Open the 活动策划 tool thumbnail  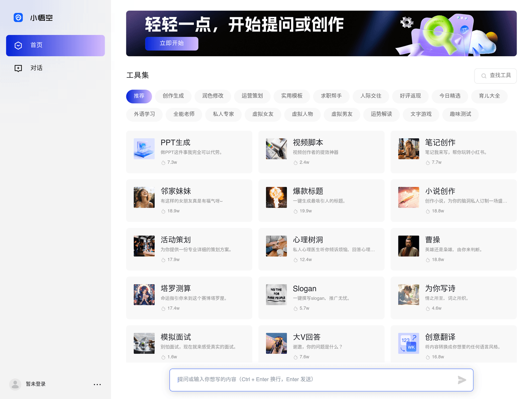tap(144, 246)
